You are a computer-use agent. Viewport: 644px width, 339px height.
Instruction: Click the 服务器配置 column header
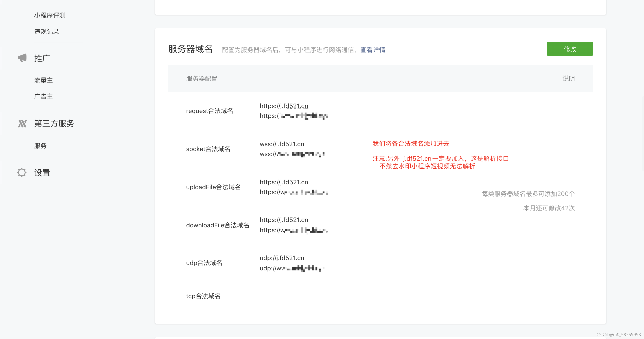pos(202,79)
